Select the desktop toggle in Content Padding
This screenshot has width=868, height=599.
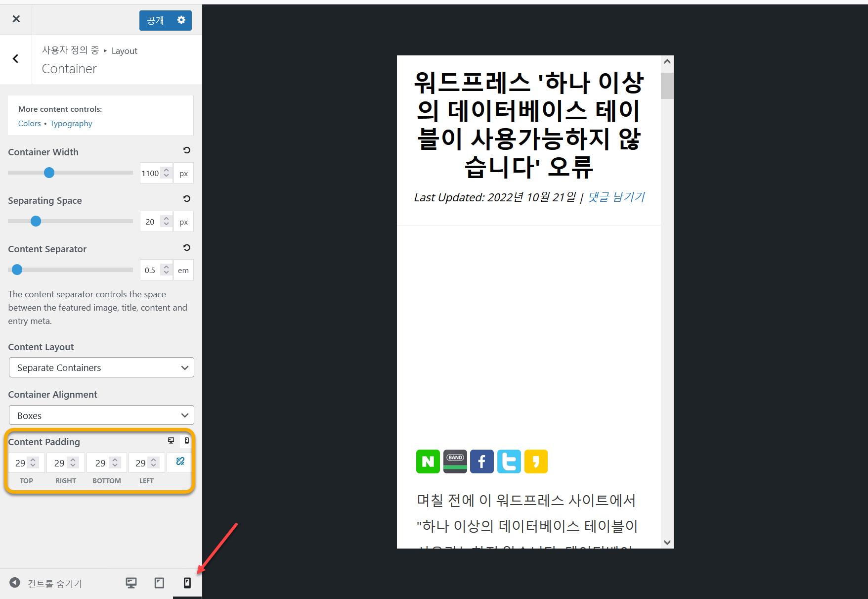tap(171, 440)
